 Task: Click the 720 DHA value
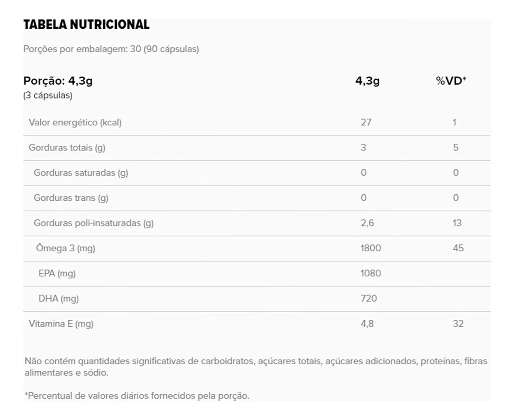tap(369, 298)
